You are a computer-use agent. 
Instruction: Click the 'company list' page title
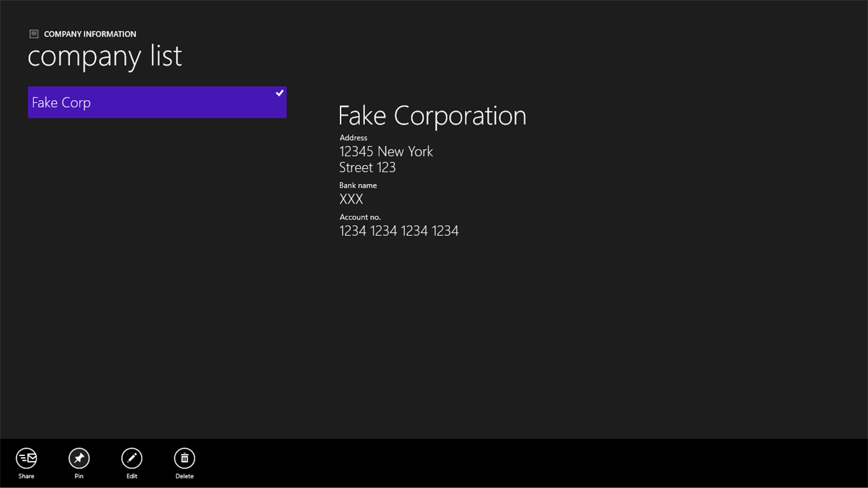click(x=104, y=56)
